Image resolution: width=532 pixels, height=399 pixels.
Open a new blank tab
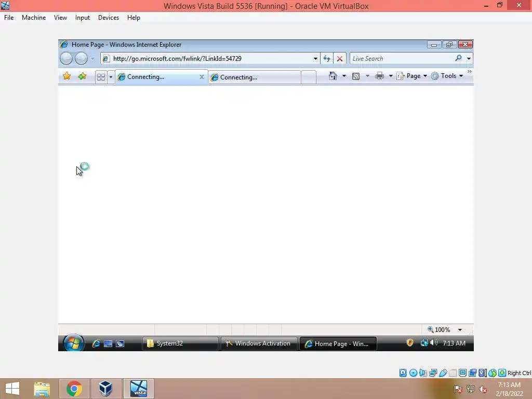pos(309,77)
